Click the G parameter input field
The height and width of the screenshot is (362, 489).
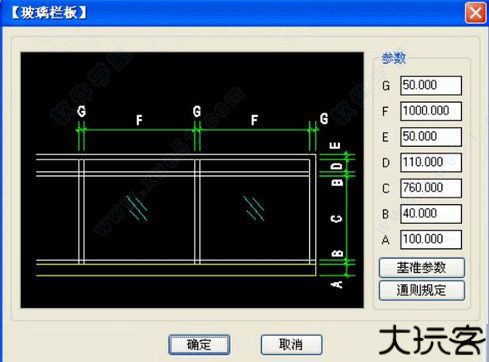(431, 85)
